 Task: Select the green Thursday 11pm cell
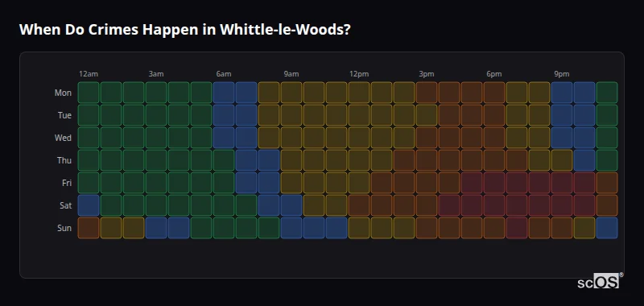607,160
